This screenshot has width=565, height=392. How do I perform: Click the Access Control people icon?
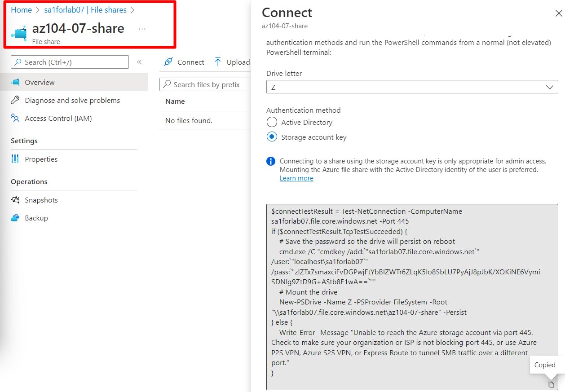16,119
